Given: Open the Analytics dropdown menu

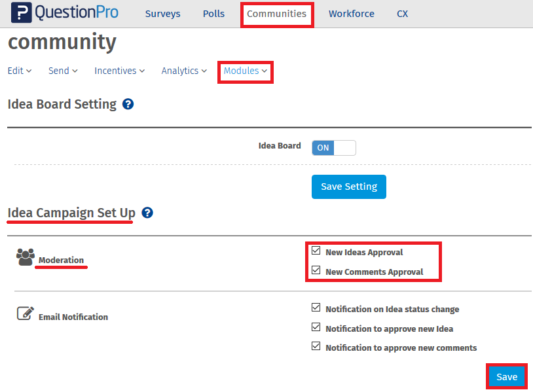Looking at the screenshot, I should (x=184, y=71).
